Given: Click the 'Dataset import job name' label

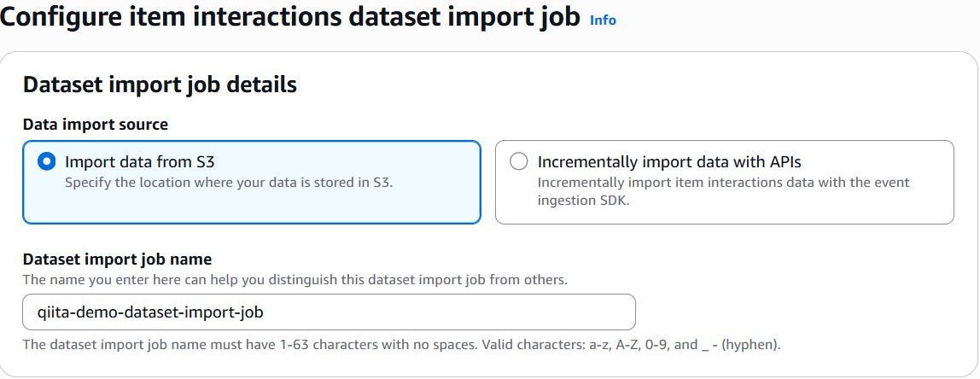Looking at the screenshot, I should (x=117, y=259).
